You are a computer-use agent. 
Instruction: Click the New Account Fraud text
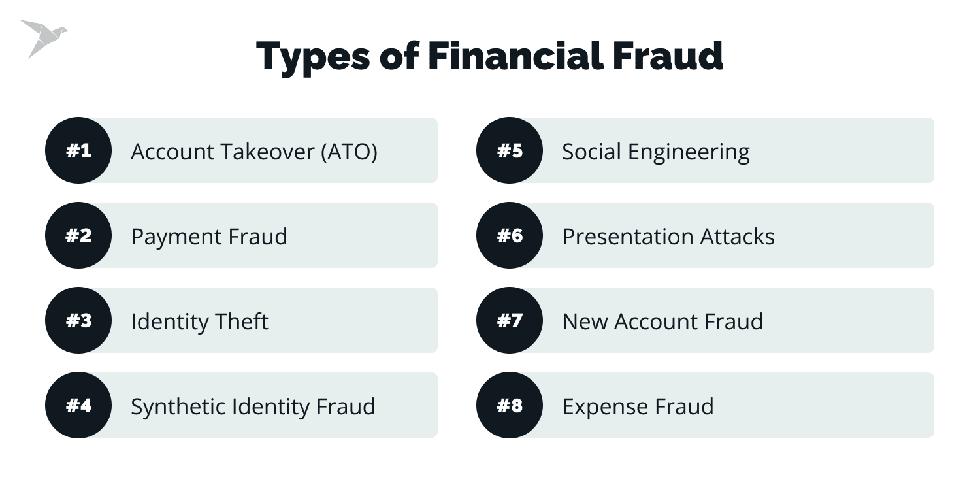(x=662, y=321)
